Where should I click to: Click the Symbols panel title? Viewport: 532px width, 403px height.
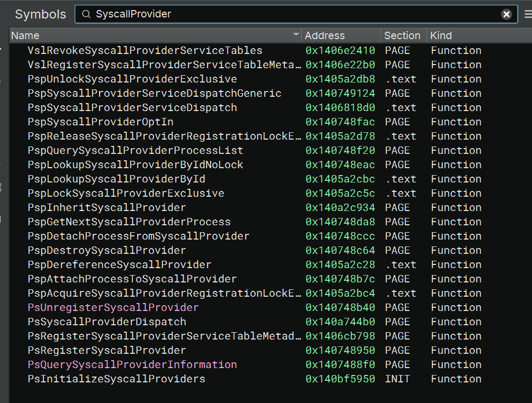pyautogui.click(x=40, y=14)
